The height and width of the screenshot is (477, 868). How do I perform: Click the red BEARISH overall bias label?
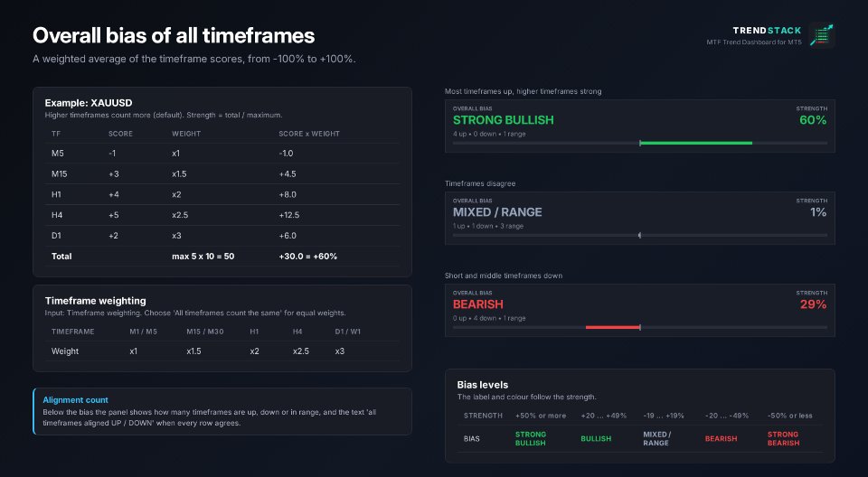[x=477, y=304]
